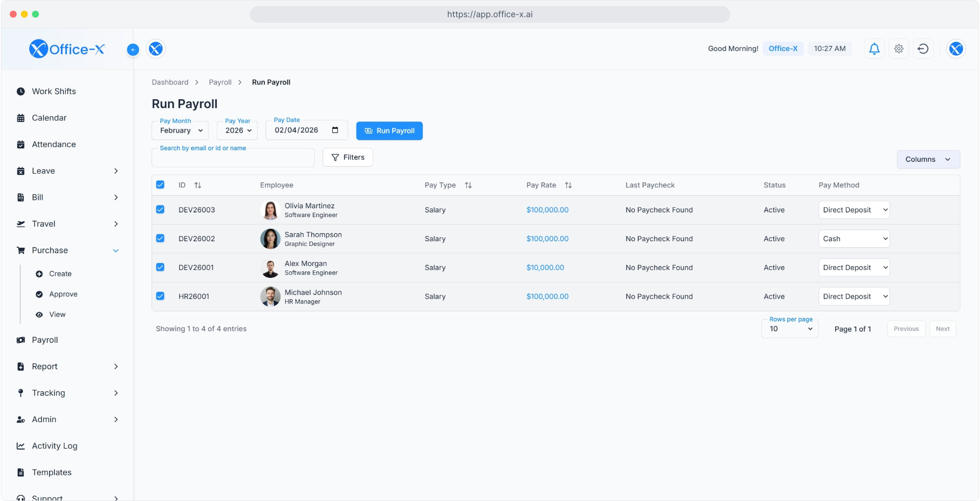Open the notifications bell
The width and height of the screenshot is (980, 501).
(873, 49)
